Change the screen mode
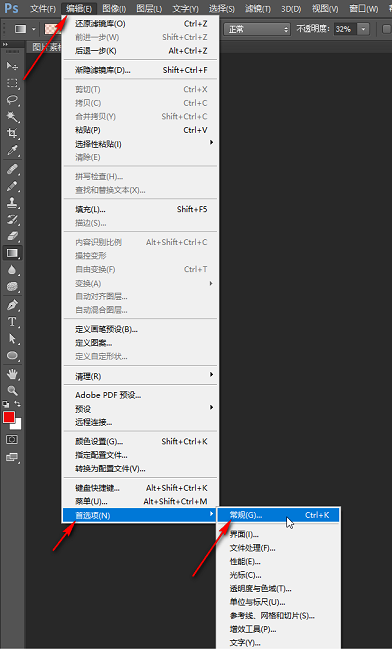This screenshot has width=392, height=650. [12, 457]
